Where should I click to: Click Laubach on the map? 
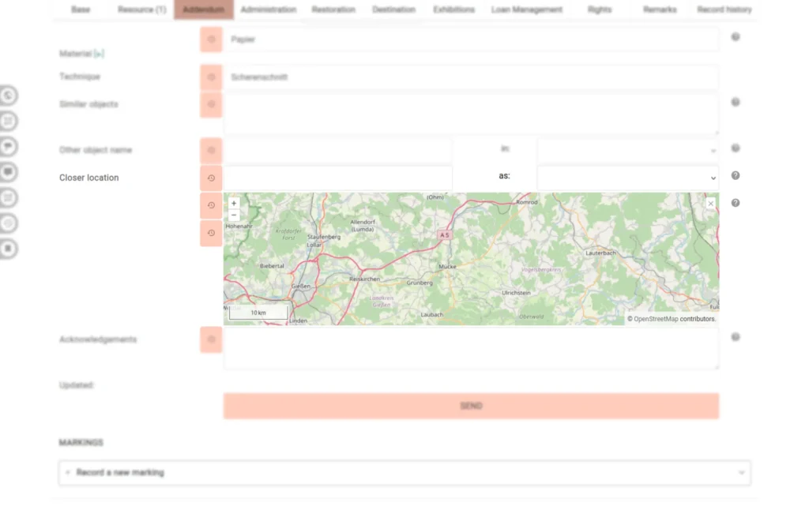[432, 314]
